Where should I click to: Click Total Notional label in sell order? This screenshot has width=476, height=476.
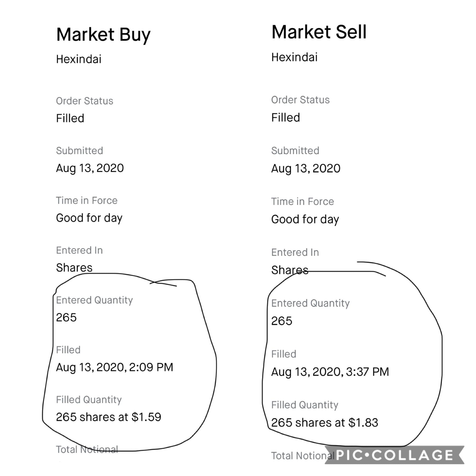(301, 456)
